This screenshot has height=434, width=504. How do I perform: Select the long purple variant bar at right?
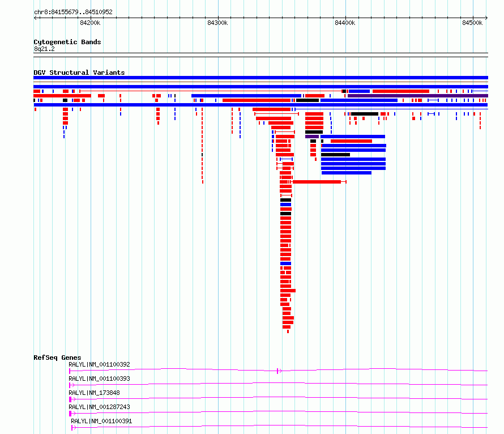(418, 96)
